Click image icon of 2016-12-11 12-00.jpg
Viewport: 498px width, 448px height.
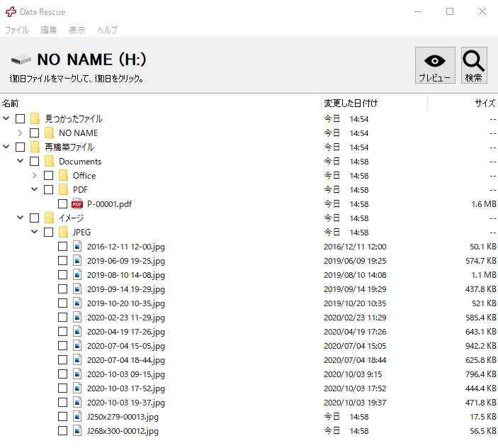coord(77,247)
